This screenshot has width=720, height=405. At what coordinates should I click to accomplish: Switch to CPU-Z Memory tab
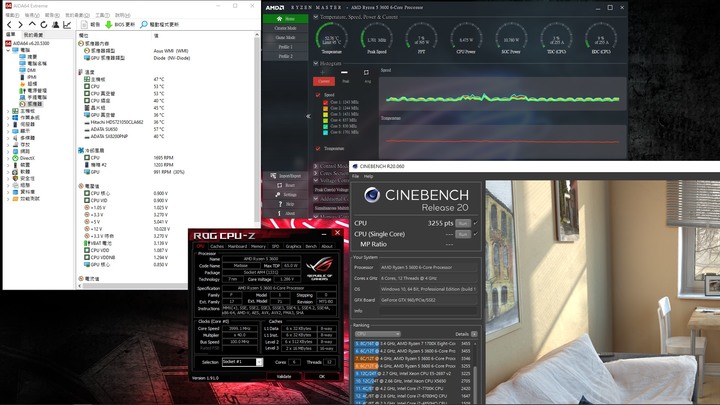click(258, 247)
